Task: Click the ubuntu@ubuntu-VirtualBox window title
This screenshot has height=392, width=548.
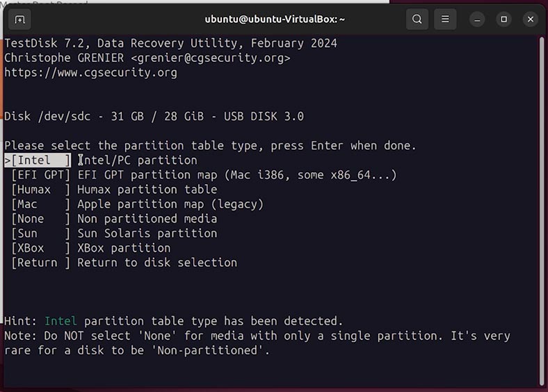Action: coord(275,19)
